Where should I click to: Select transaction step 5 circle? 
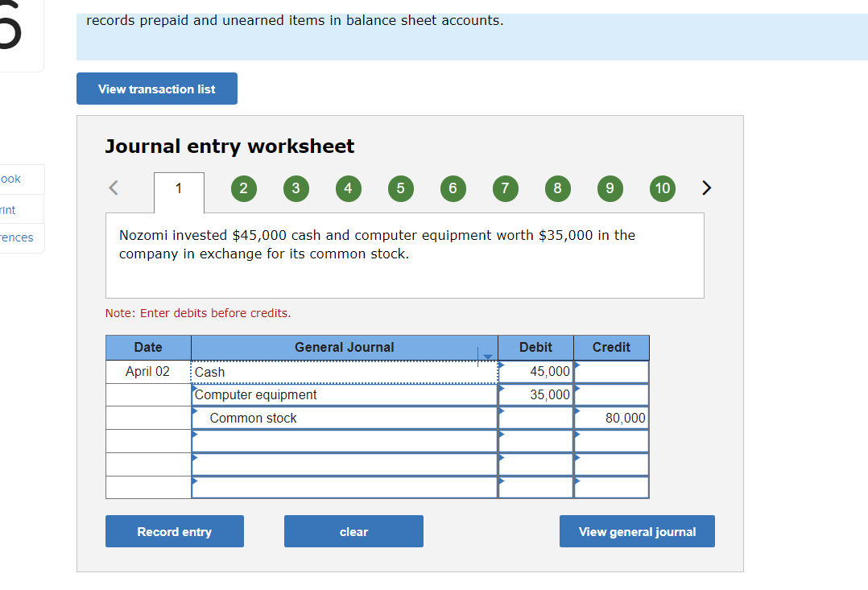click(400, 188)
